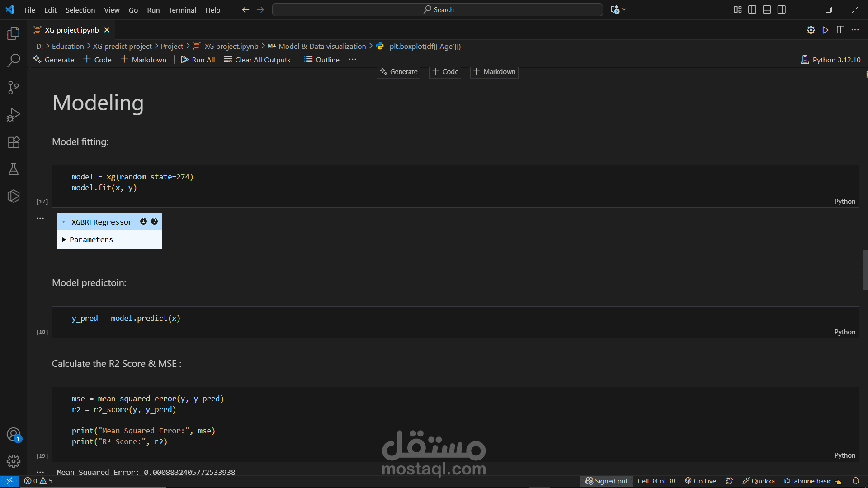Open the Source Control view
Screen dimensions: 868x488
(14, 88)
